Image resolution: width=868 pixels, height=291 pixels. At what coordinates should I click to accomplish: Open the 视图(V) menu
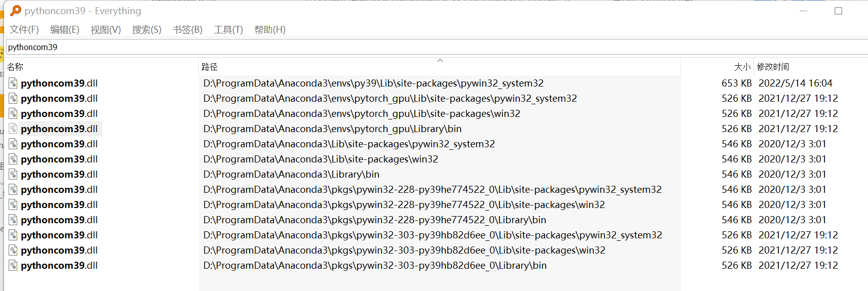point(106,30)
